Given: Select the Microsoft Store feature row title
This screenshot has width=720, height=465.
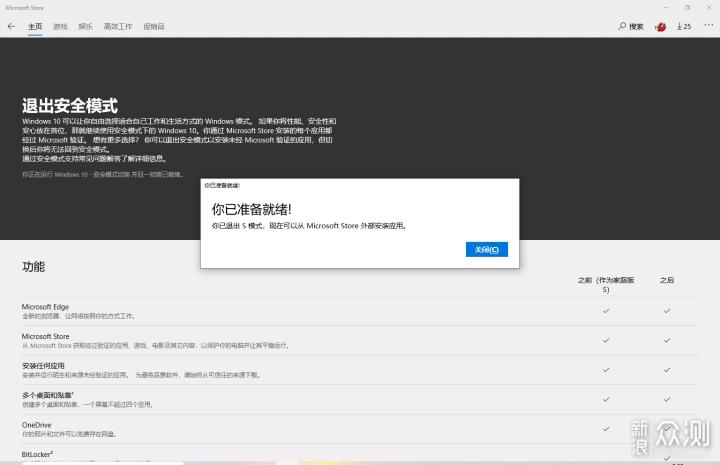Looking at the screenshot, I should click(45, 336).
